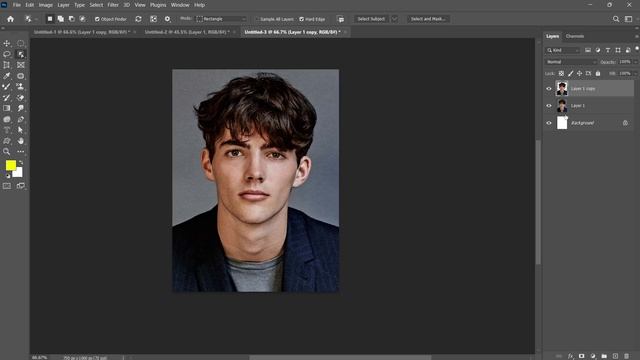Hide the Layer 1 copy layer
Image resolution: width=640 pixels, height=360 pixels.
pyautogui.click(x=549, y=89)
